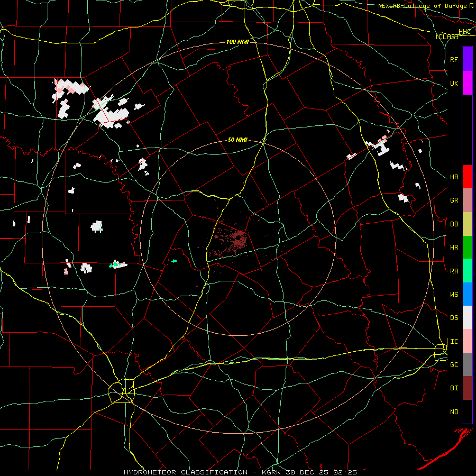Screen dimensions: 476x476
Task: Select the light pink IC legend swatch
Action: (467, 341)
